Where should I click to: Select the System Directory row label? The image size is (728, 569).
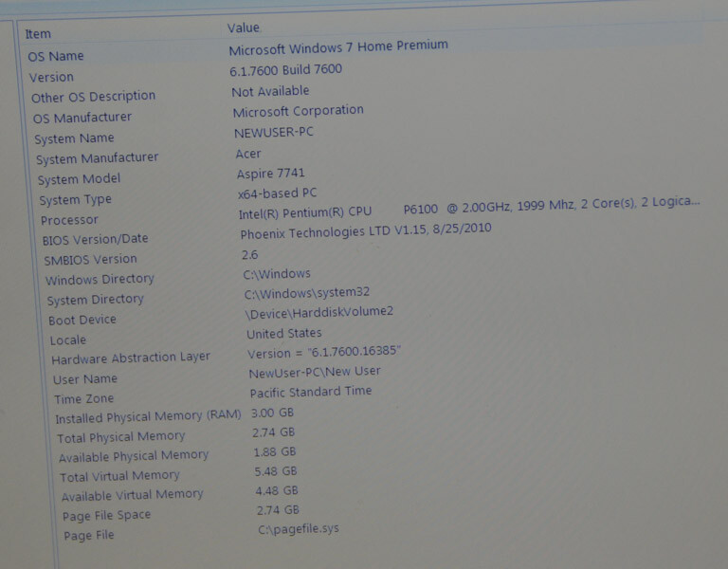coord(95,300)
